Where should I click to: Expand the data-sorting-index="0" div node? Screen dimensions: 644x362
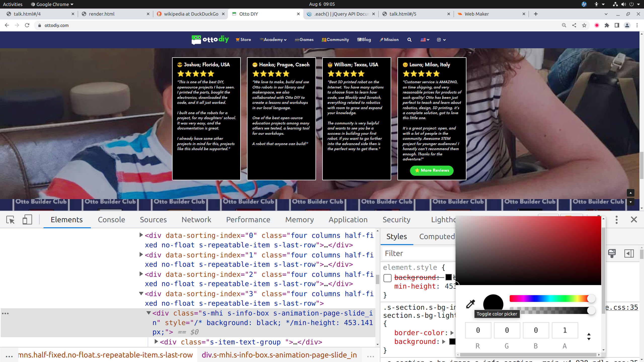click(141, 235)
